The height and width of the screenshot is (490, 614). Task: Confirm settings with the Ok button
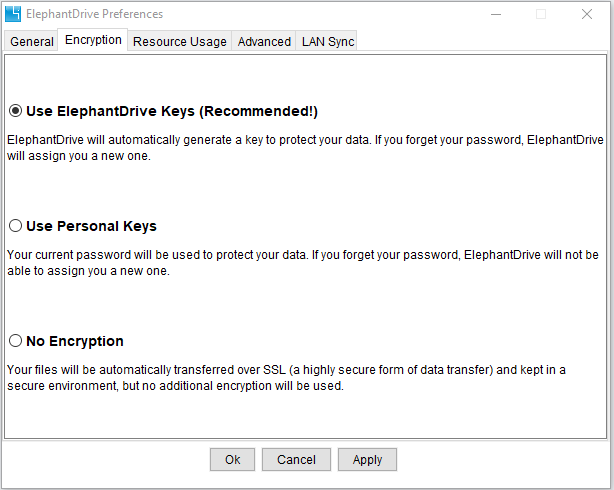(232, 459)
